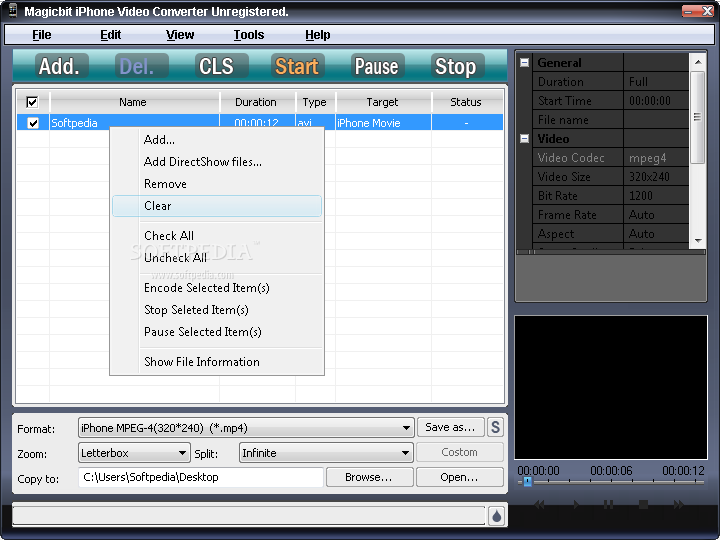Click the Frame Rate Auto value
The height and width of the screenshot is (540, 720).
pyautogui.click(x=656, y=215)
